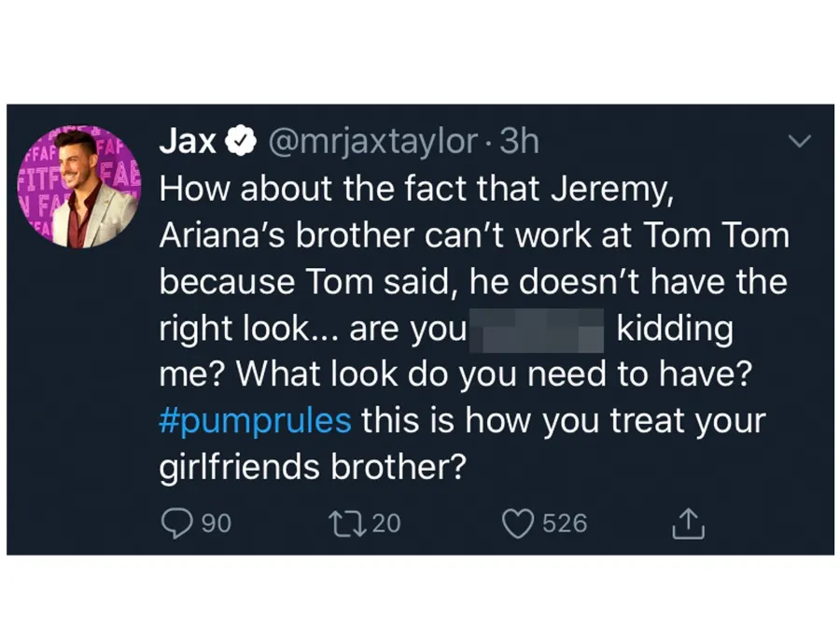The width and height of the screenshot is (840, 635).
Task: Open the #pumprules hashtag
Action: [255, 420]
